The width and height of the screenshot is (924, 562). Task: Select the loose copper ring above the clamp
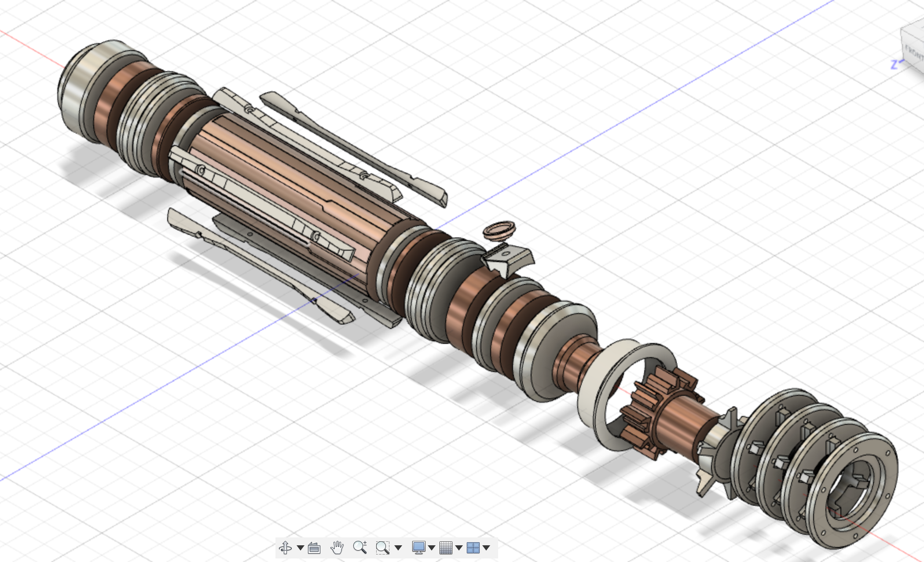click(499, 230)
